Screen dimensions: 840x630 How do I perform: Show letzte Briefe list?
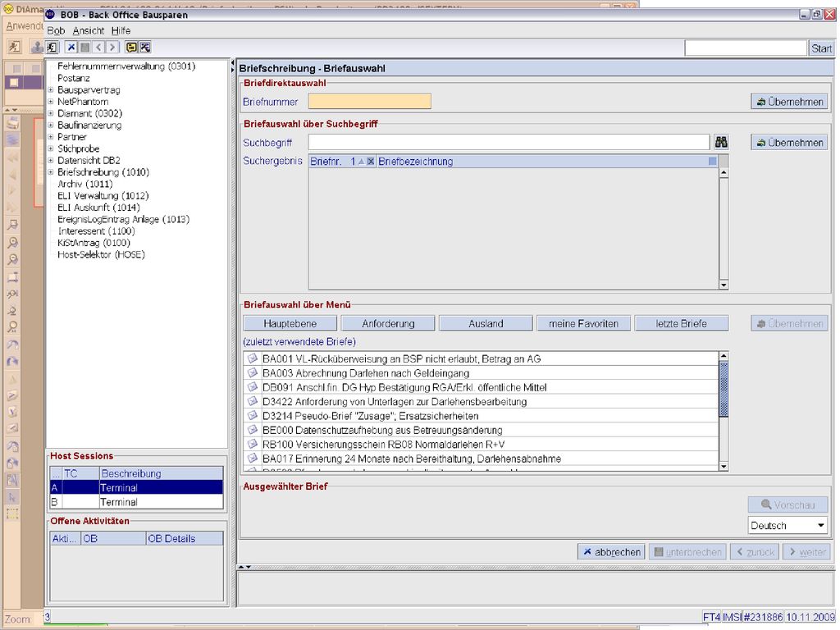point(682,323)
